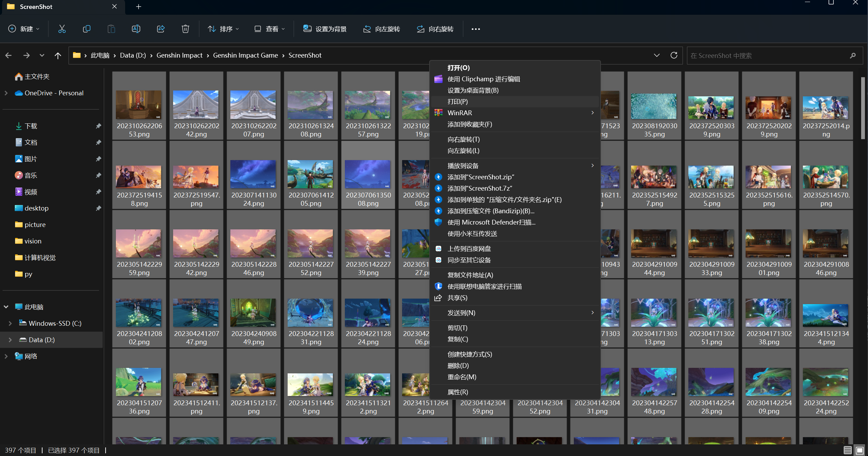Expand 网络 tree node
The width and height of the screenshot is (868, 456).
6,356
